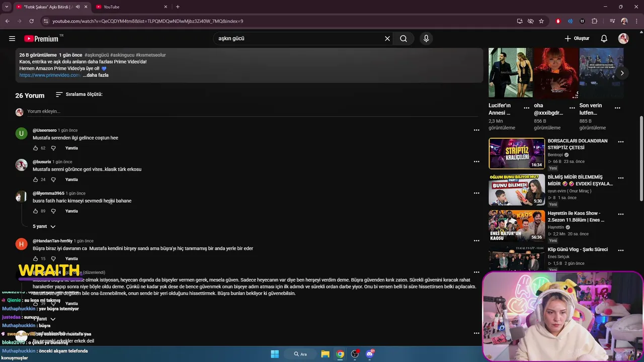
Task: Reload the current page
Action: [31, 21]
